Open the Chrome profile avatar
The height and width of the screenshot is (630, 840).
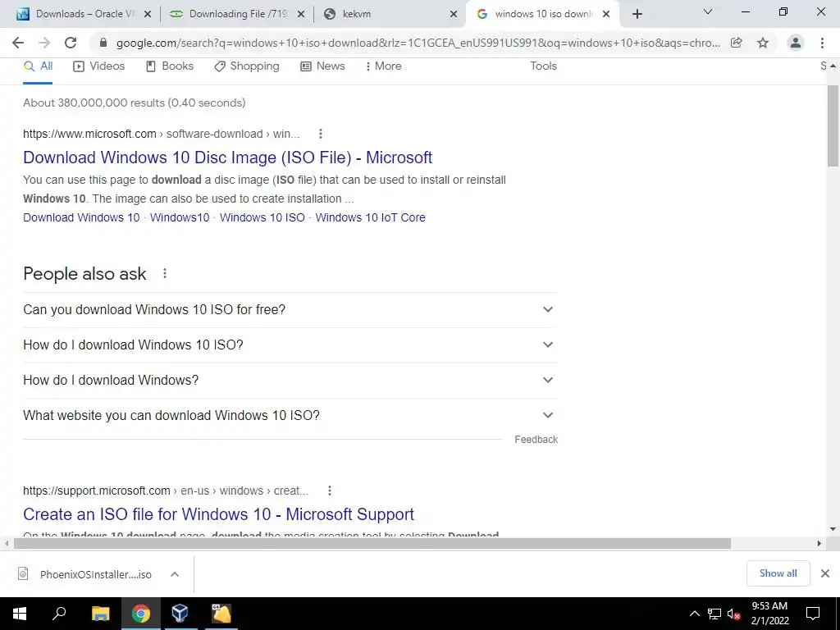point(796,43)
